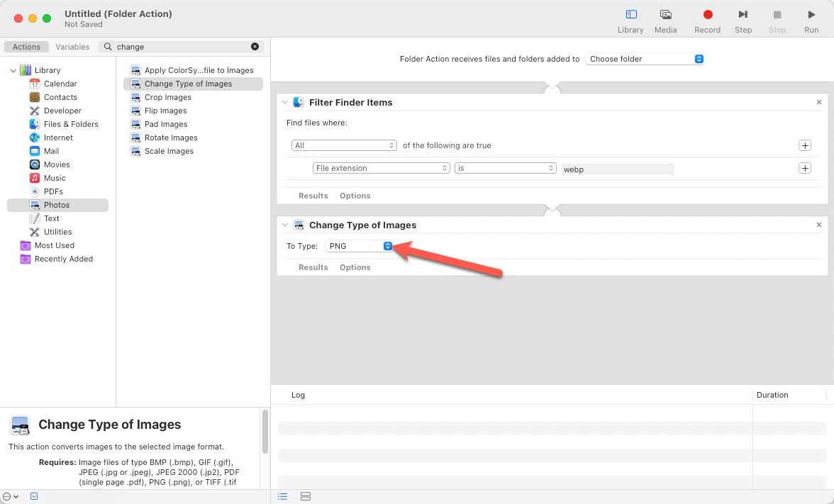The width and height of the screenshot is (834, 504).
Task: Click the description pane scrollbar
Action: (265, 432)
